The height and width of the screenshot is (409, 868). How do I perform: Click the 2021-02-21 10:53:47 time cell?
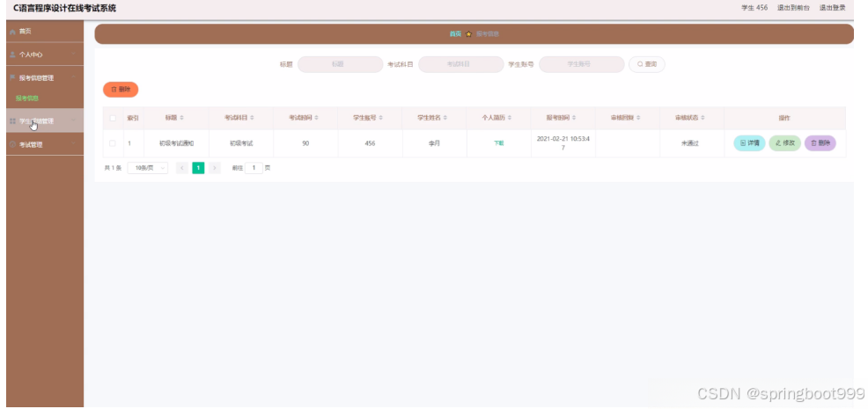pos(563,143)
